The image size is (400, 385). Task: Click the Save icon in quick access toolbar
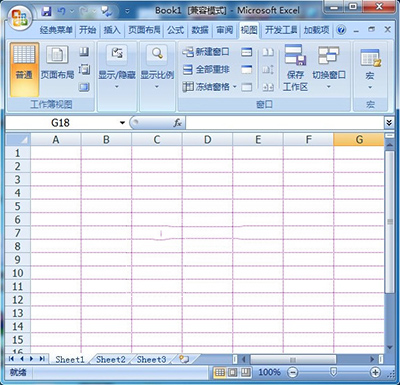(46, 12)
